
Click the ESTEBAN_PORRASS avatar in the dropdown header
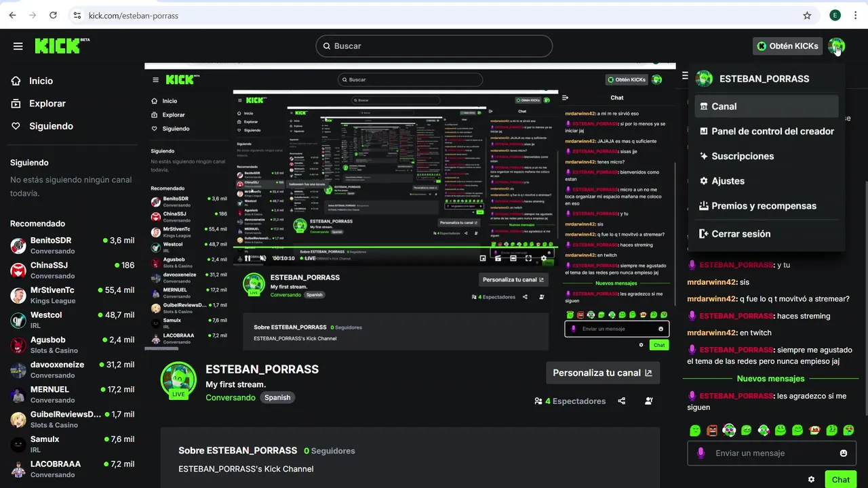[705, 79]
